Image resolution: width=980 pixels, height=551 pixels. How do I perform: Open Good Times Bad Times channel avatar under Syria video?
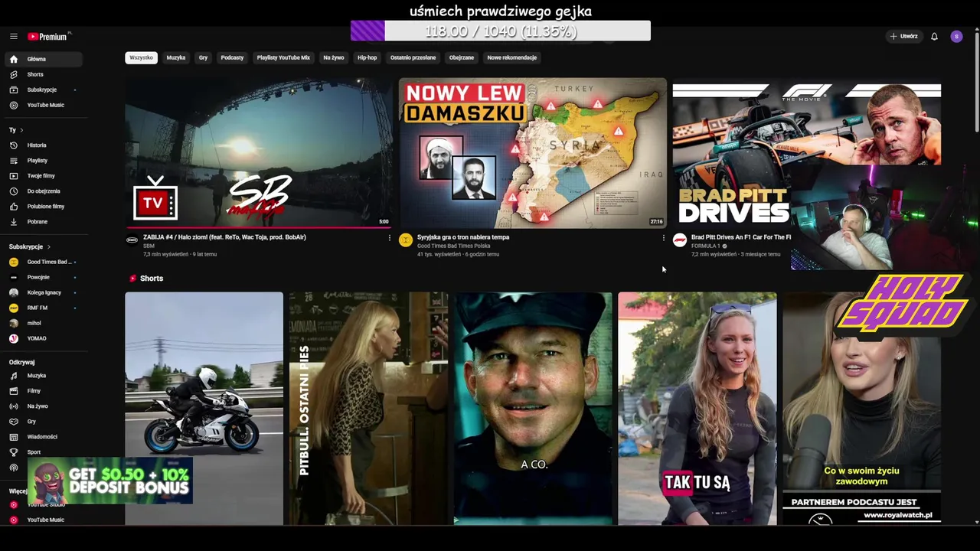click(x=406, y=240)
